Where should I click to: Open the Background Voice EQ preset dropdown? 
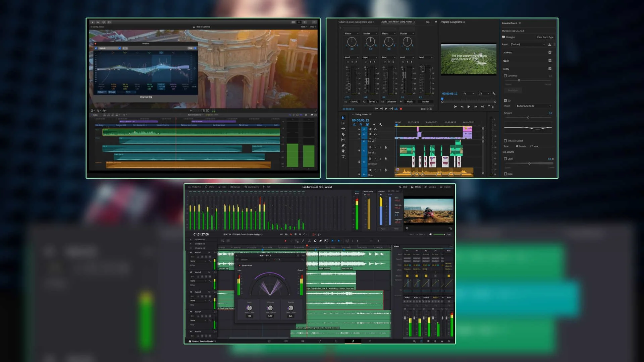[534, 106]
